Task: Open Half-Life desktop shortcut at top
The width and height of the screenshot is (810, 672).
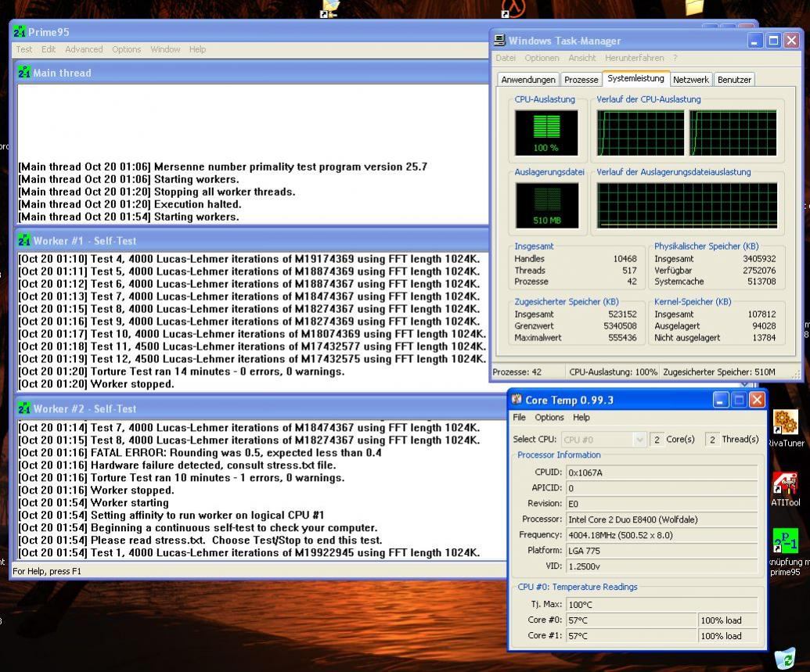Action: click(512, 9)
